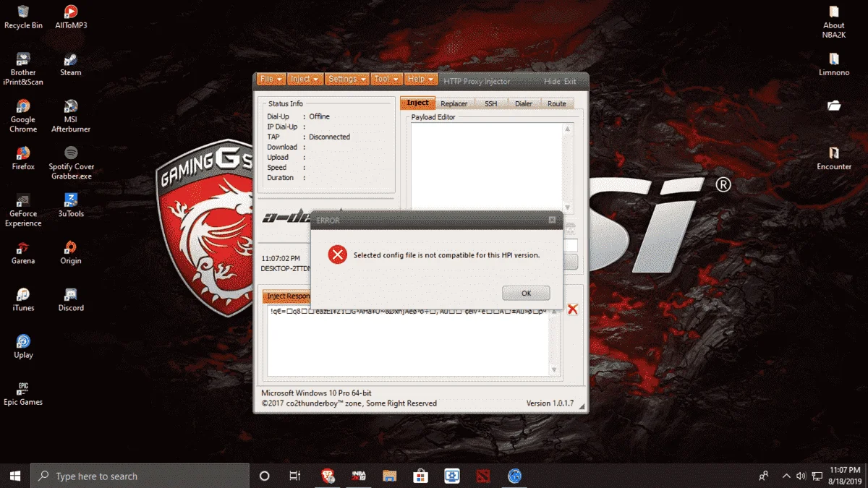Click 'Microsoft Windows 10 Pro 64-bit' text
This screenshot has width=868, height=488.
(316, 393)
